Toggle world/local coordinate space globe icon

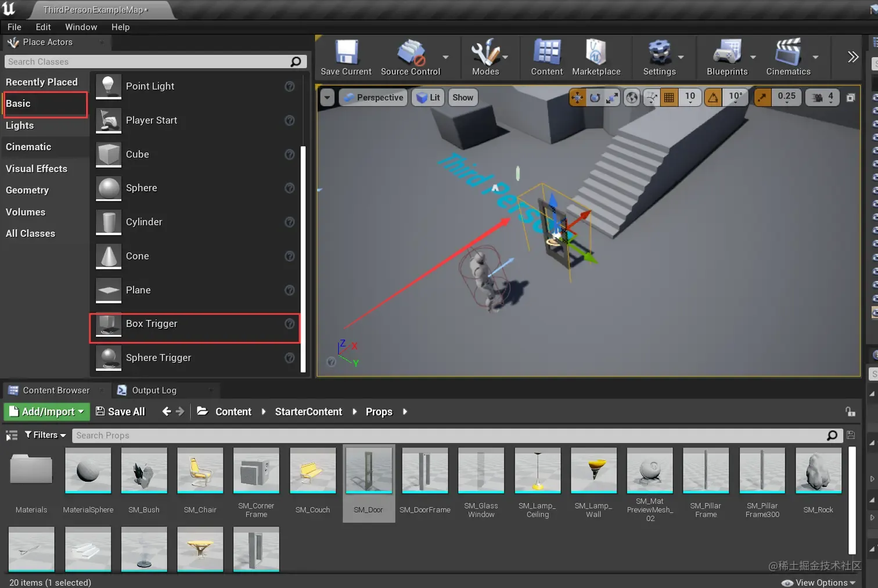pyautogui.click(x=632, y=98)
